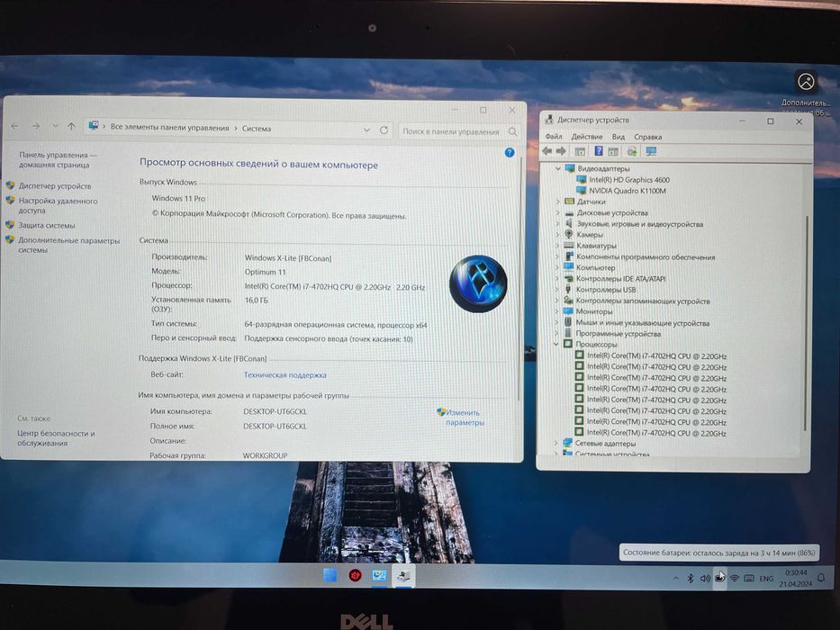Open Диспетчер устройств link in System sidebar

(x=55, y=186)
